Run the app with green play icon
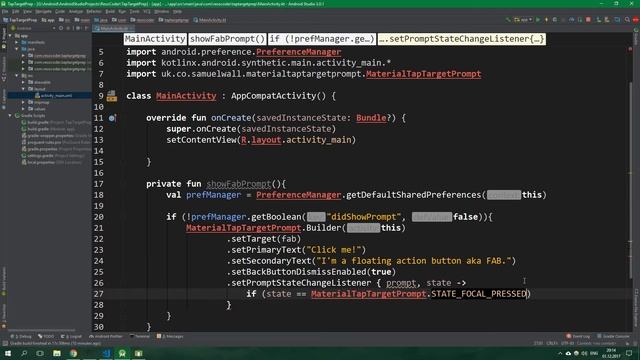The image size is (640, 360). click(538, 20)
